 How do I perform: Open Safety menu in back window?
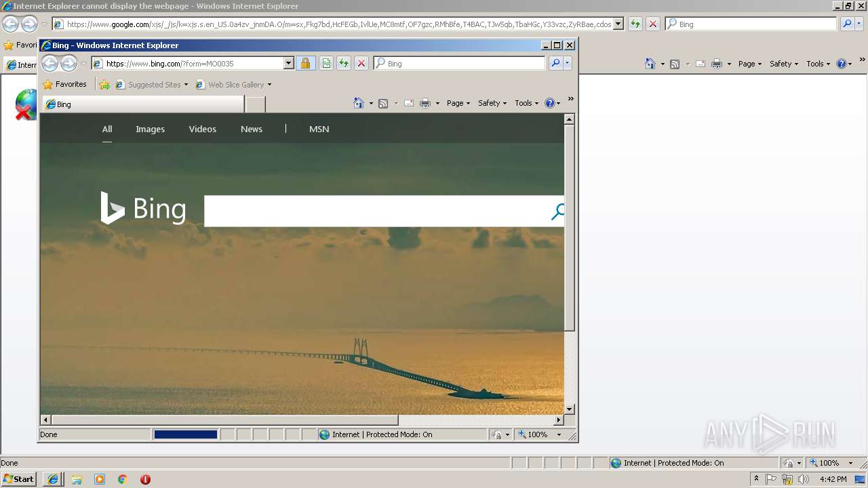(784, 64)
